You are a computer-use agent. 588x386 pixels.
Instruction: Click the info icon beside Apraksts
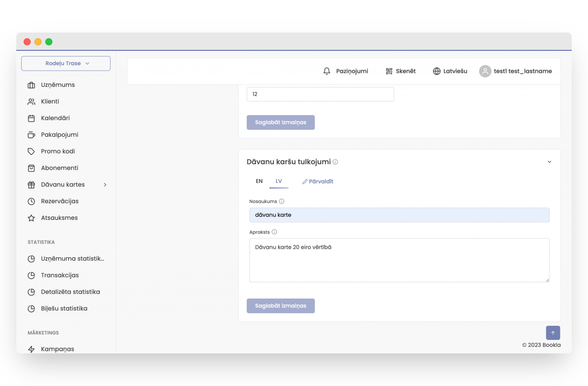274,232
